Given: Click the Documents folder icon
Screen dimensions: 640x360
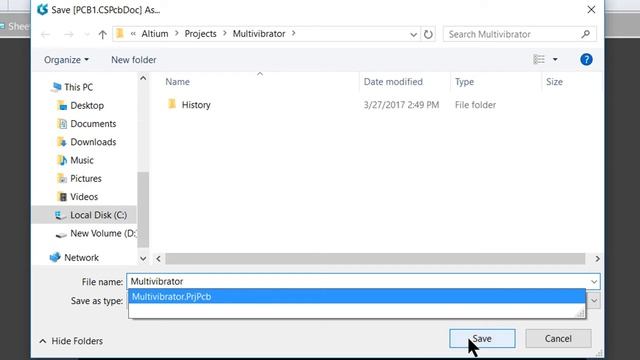Looking at the screenshot, I should [x=62, y=124].
